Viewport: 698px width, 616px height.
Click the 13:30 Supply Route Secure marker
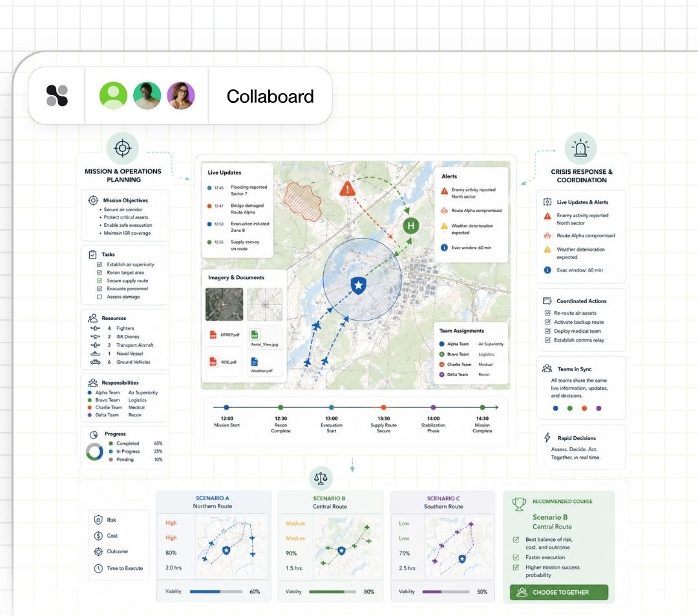[x=383, y=407]
